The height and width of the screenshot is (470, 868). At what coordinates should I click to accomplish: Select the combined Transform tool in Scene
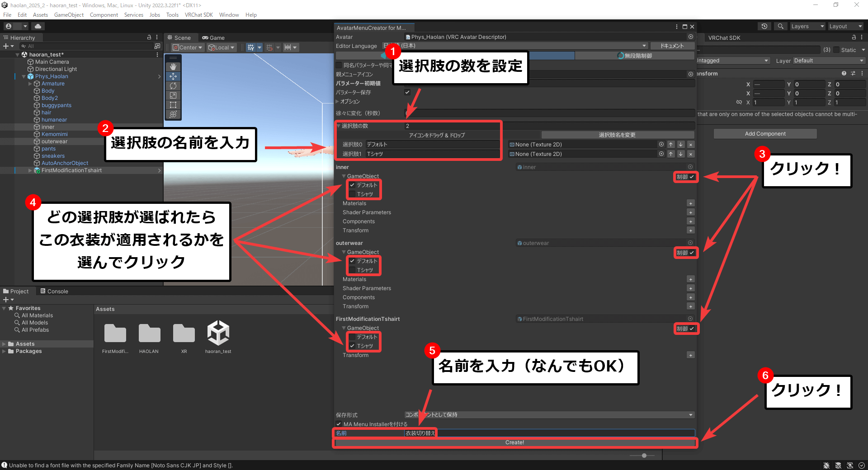pyautogui.click(x=173, y=114)
